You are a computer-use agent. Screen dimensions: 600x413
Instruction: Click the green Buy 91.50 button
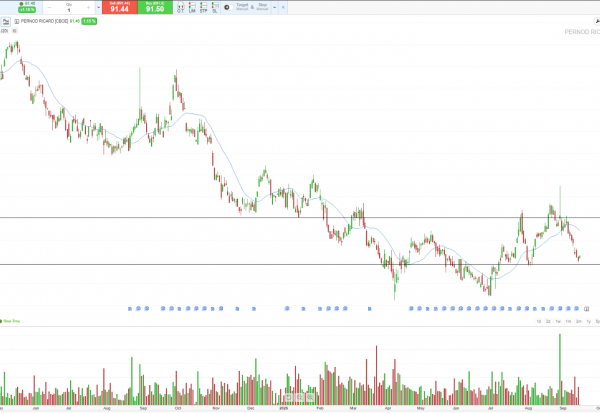(x=155, y=8)
